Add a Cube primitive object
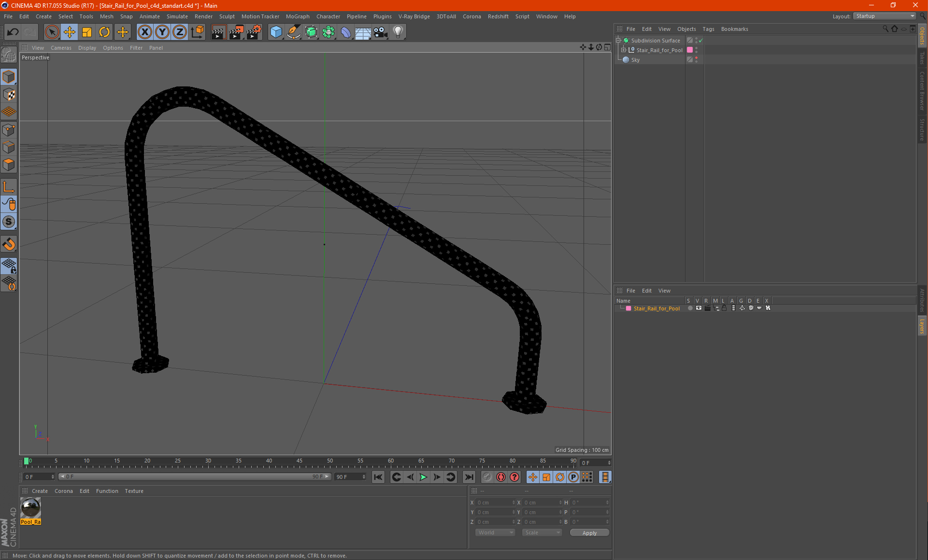 [x=276, y=32]
